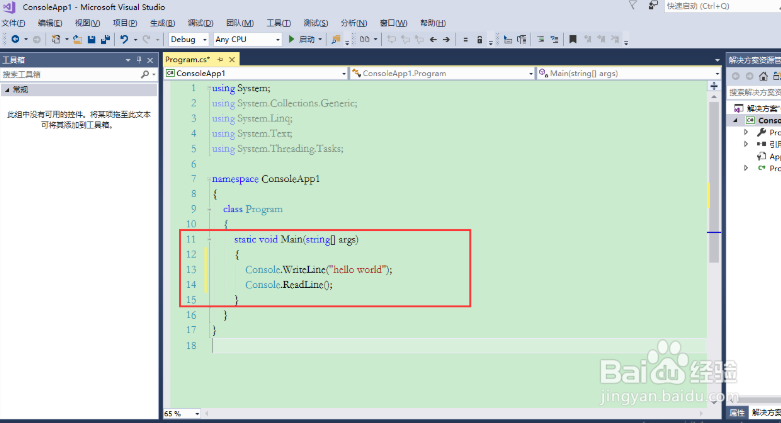Click the greyed Redo icon

pyautogui.click(x=146, y=39)
